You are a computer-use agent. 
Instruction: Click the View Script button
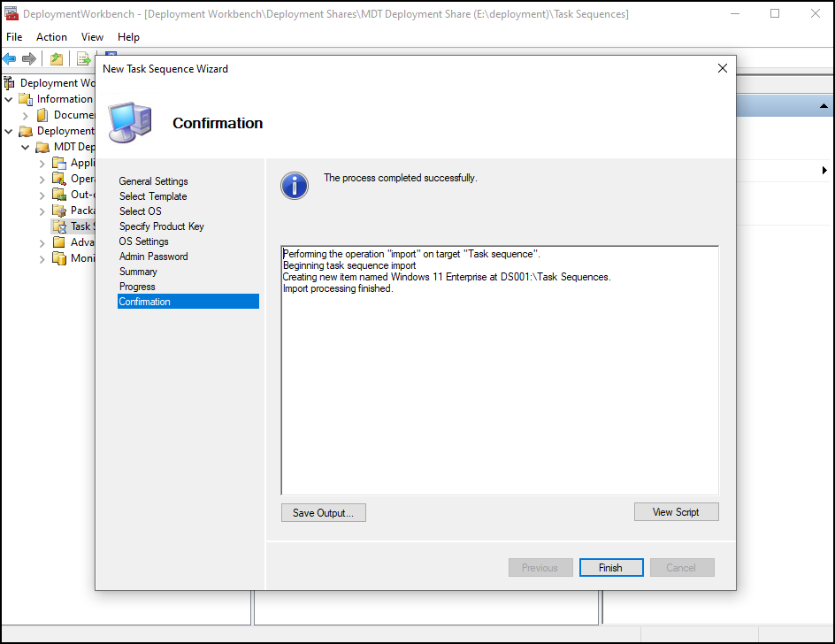click(676, 512)
